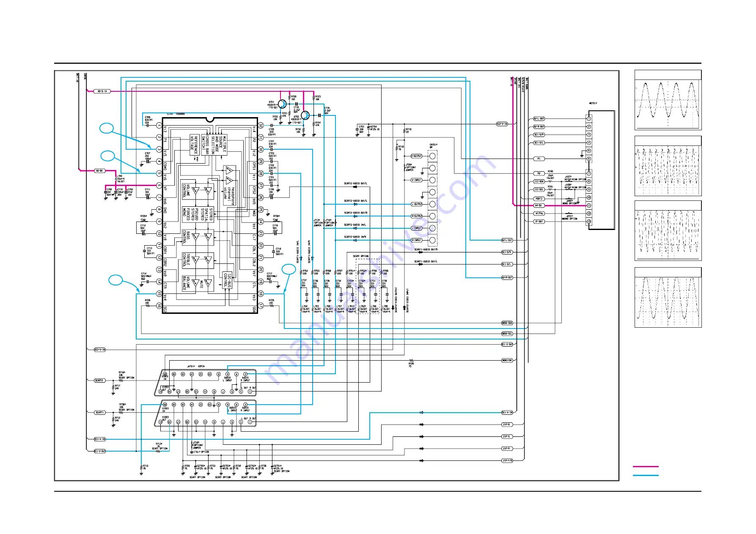
Task: Click the MONITOR net label
Action: tap(507, 361)
